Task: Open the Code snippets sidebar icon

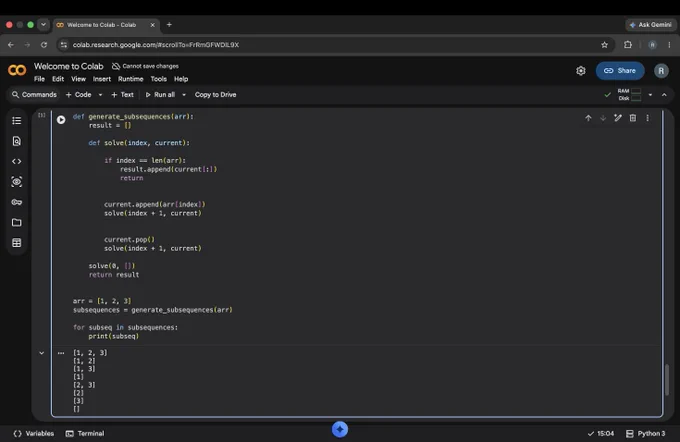Action: click(16, 161)
